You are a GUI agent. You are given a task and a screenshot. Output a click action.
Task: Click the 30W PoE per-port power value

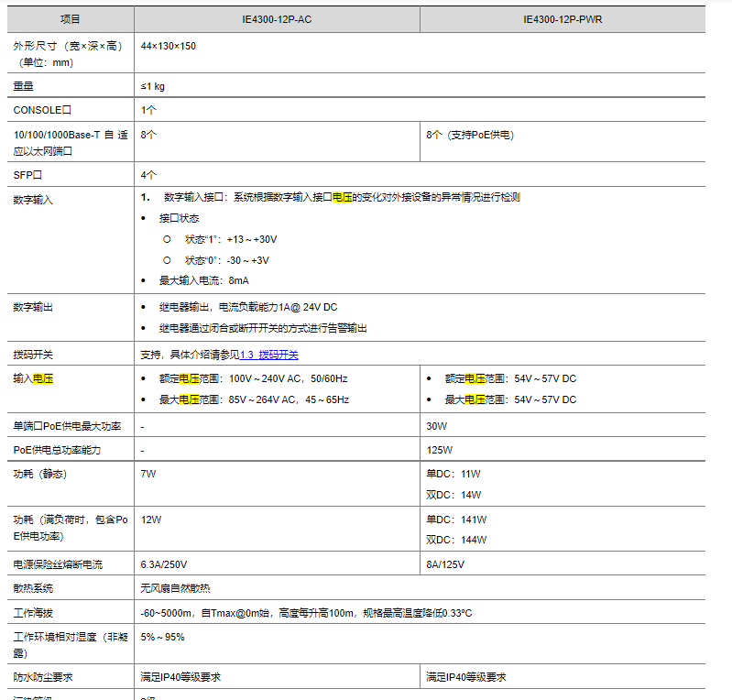(436, 426)
